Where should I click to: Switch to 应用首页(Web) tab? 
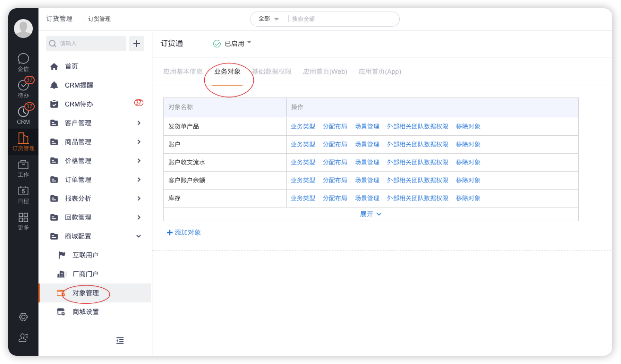325,72
